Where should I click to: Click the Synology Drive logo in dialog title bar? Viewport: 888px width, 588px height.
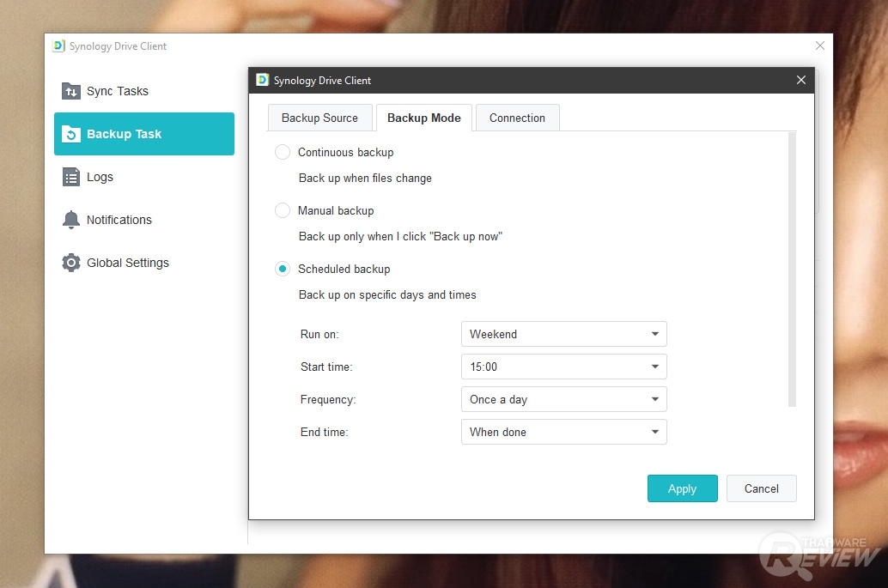click(262, 80)
